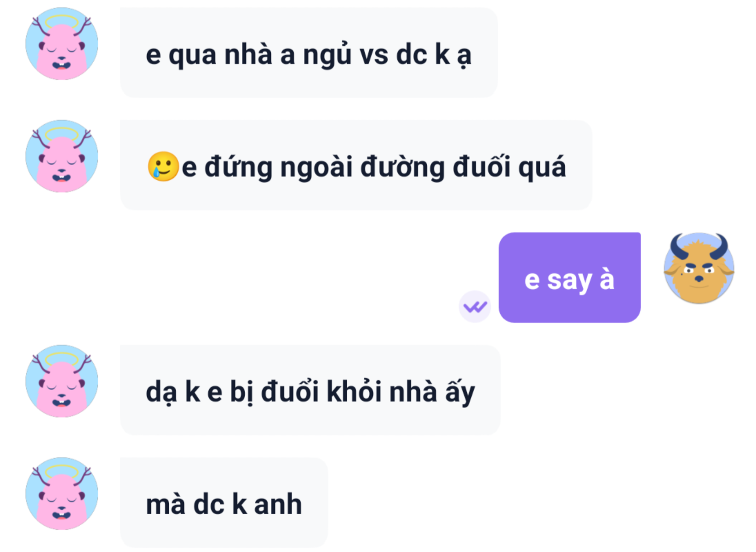Tap the pink avatar next to the crying emoji message
Viewport: 756px width, 552px height.
coord(62,156)
